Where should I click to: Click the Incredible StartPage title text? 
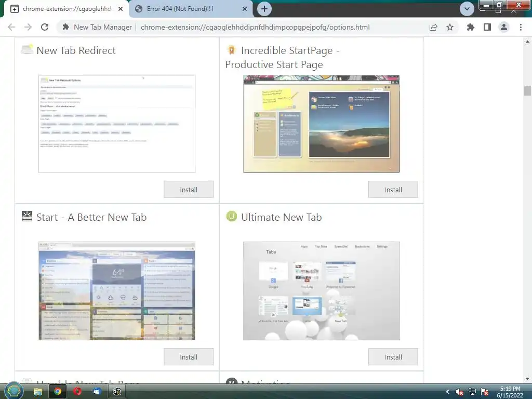tap(282, 57)
